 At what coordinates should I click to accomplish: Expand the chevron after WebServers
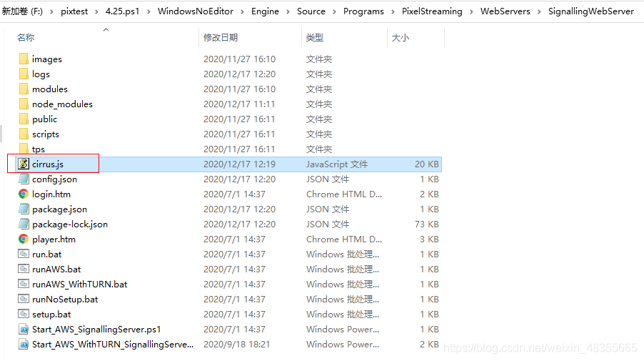click(x=539, y=11)
